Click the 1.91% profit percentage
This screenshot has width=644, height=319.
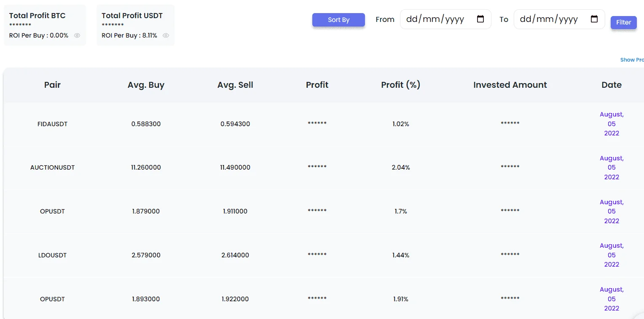click(400, 299)
